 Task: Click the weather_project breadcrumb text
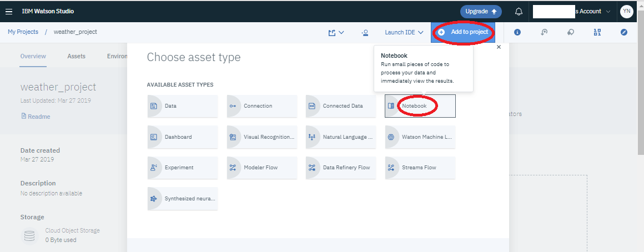pyautogui.click(x=75, y=32)
